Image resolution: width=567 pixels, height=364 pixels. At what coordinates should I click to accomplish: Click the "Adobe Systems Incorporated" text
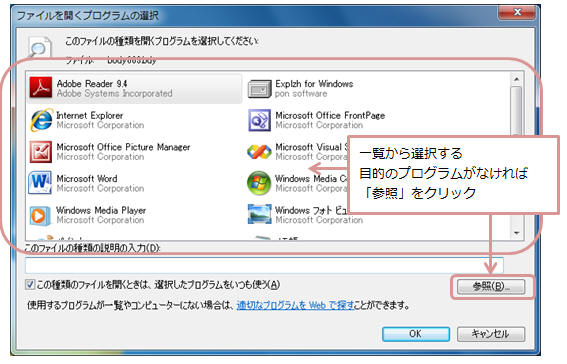[x=114, y=94]
